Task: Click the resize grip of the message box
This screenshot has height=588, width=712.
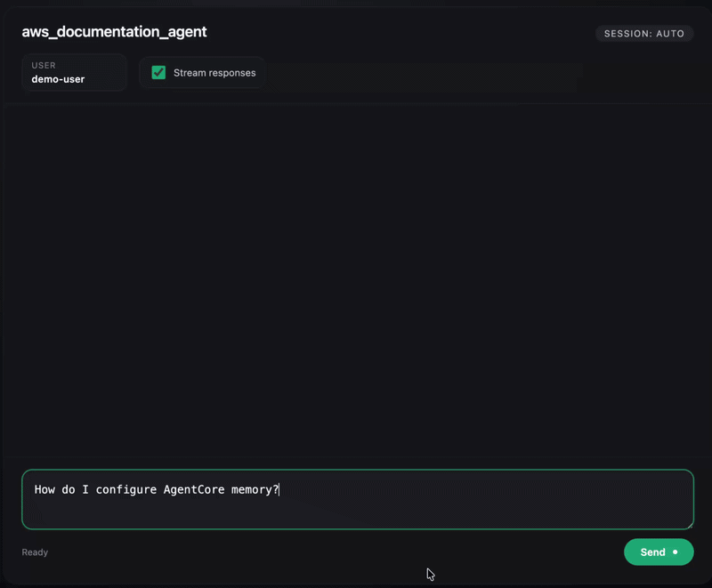Action: tap(689, 525)
